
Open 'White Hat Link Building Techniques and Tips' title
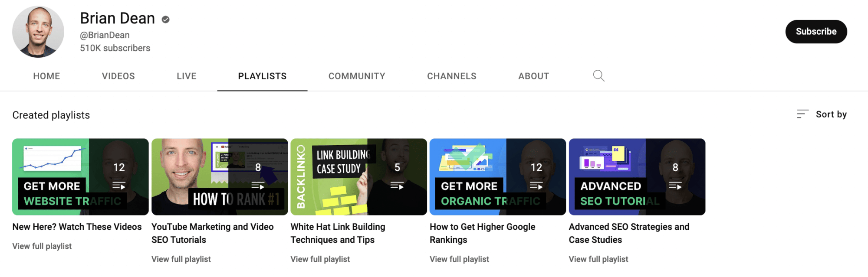(338, 233)
